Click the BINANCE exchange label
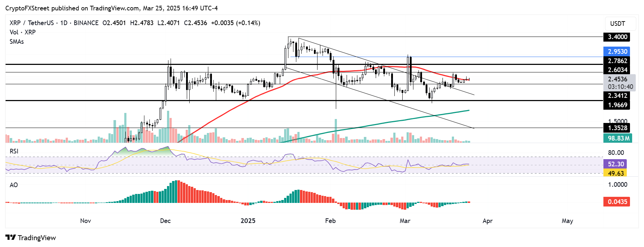 (x=86, y=23)
